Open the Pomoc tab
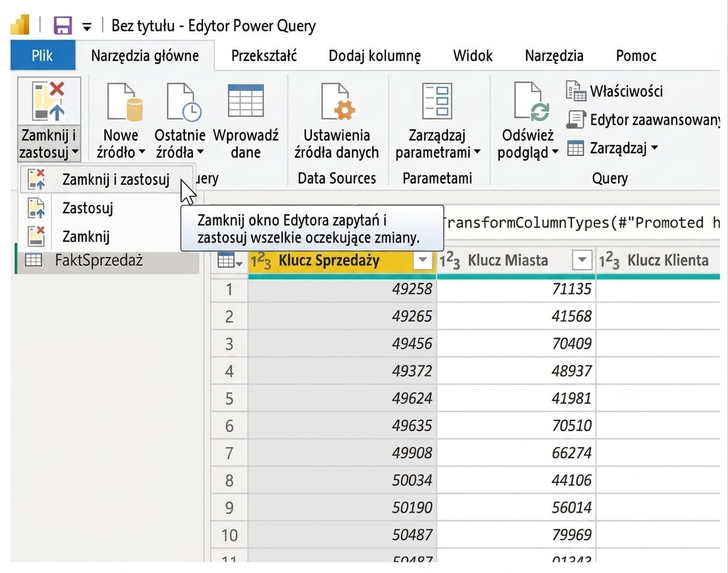The width and height of the screenshot is (728, 573). click(636, 56)
